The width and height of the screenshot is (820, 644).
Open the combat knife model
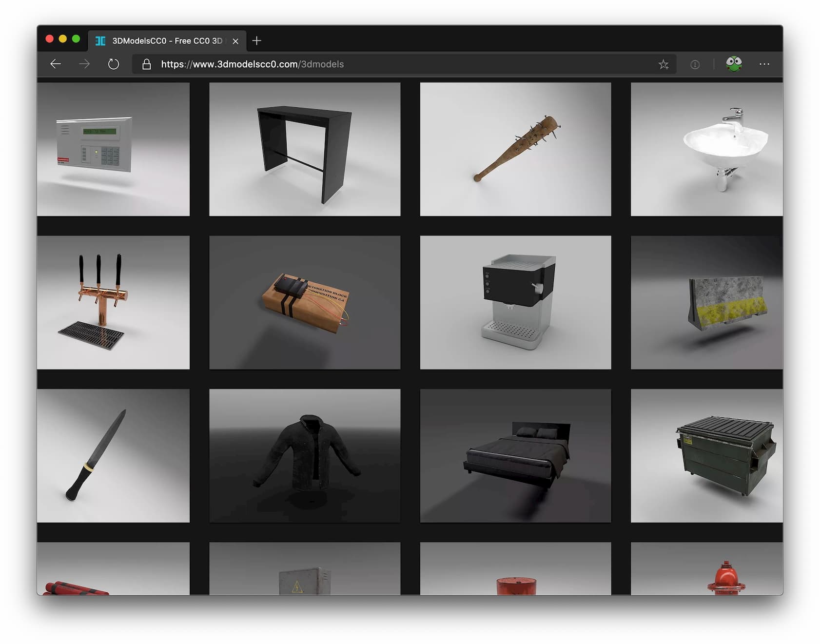113,456
